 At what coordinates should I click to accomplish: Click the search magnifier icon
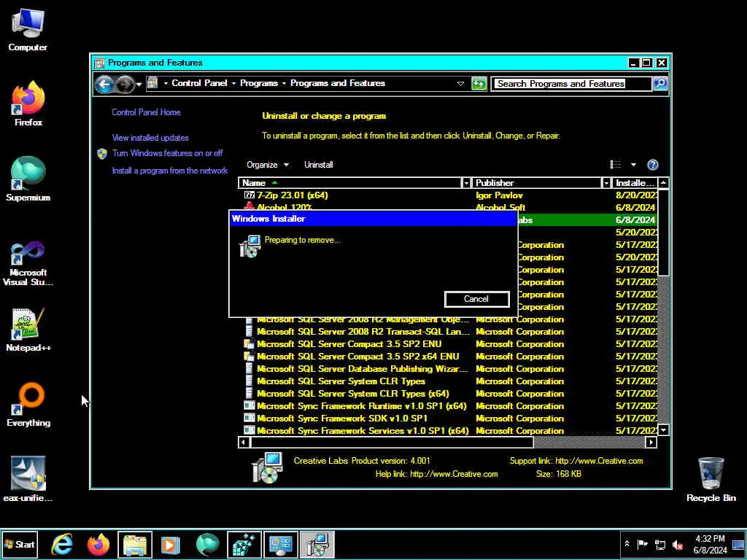tap(659, 83)
